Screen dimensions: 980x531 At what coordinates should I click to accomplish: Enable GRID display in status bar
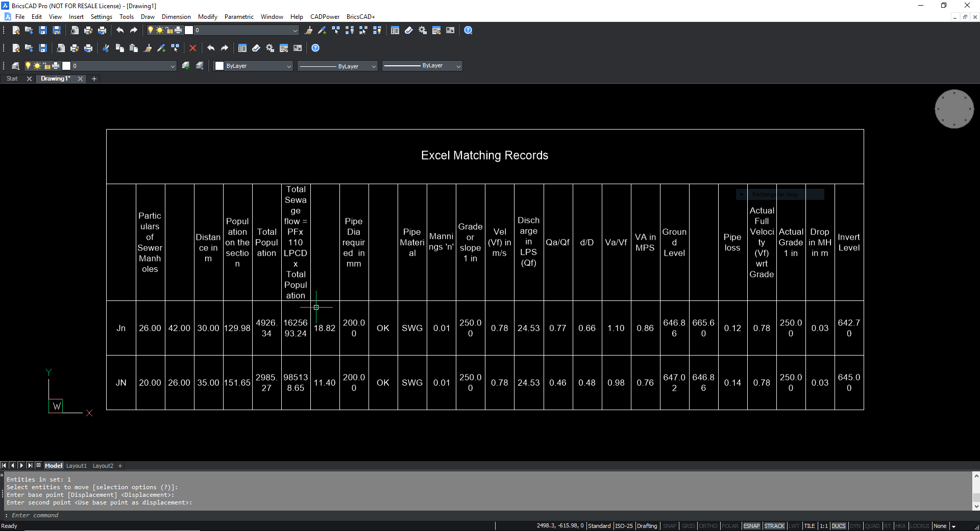(688, 526)
